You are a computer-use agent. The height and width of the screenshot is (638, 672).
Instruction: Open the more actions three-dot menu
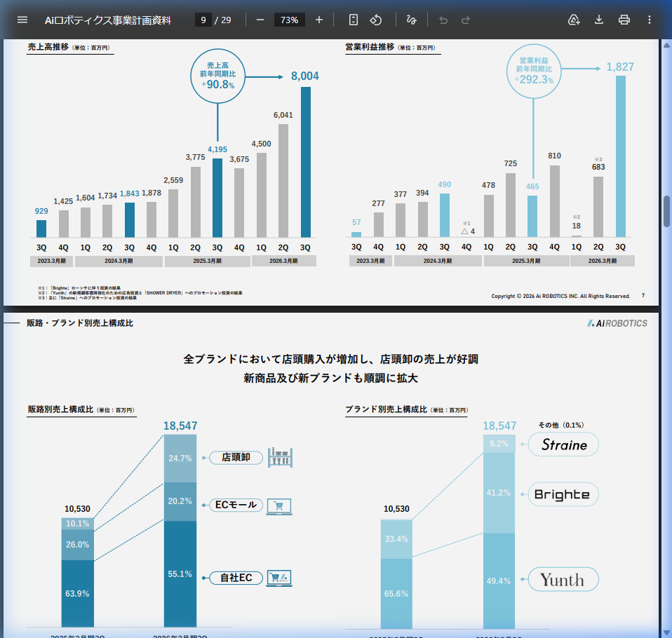(x=650, y=20)
